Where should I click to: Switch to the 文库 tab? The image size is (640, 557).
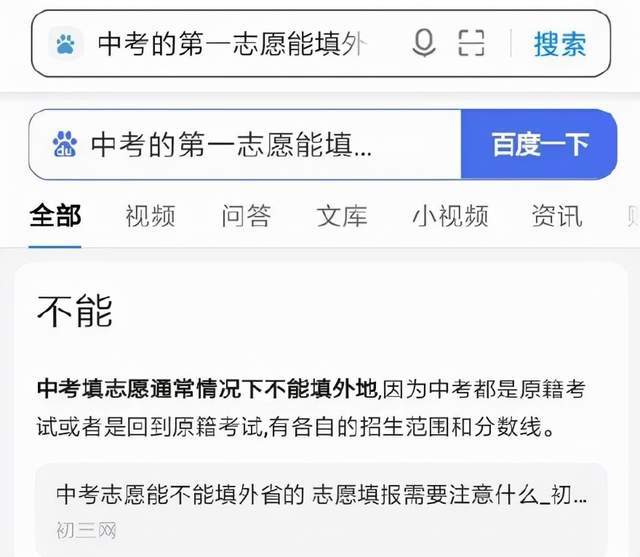pos(342,216)
